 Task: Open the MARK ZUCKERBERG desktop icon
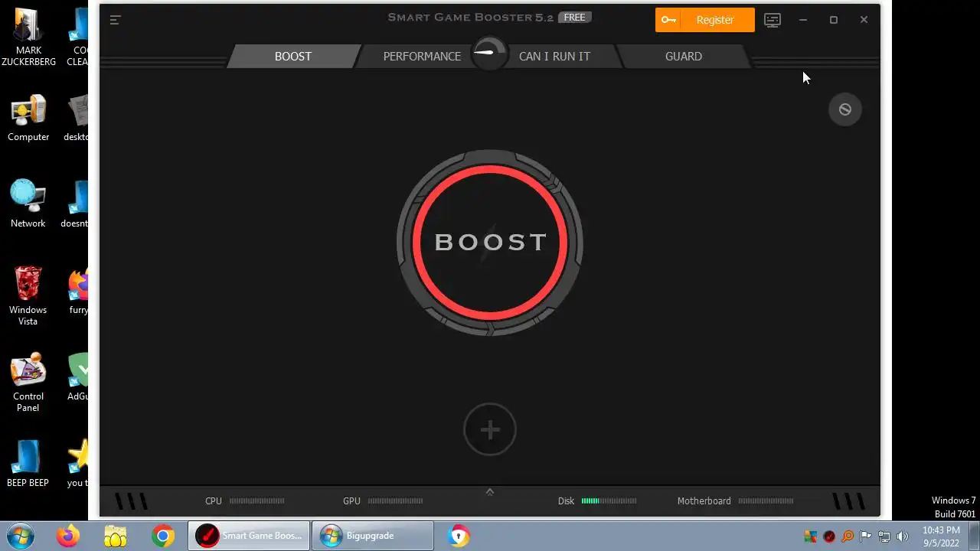[28, 37]
